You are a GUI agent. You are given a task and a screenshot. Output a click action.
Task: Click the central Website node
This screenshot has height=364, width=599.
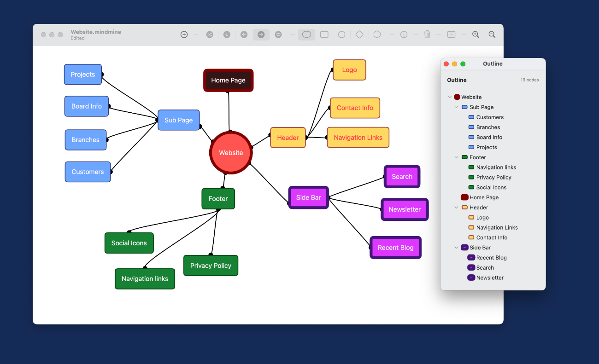231,153
